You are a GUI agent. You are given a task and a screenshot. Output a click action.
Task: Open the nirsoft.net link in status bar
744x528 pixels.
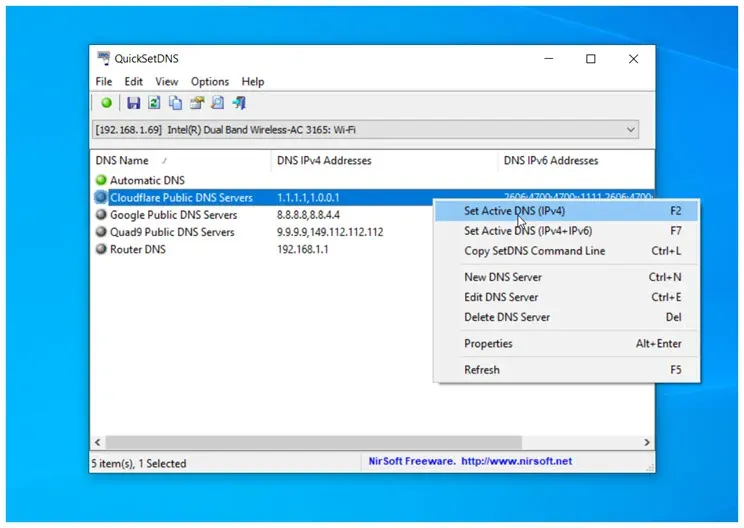(x=517, y=461)
